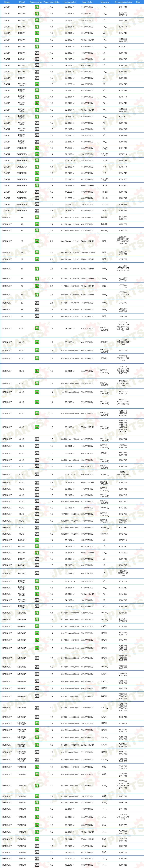The image size is (144, 868).
Task: Click the Oznaczenie silnika column header
Action: tap(123, 2)
